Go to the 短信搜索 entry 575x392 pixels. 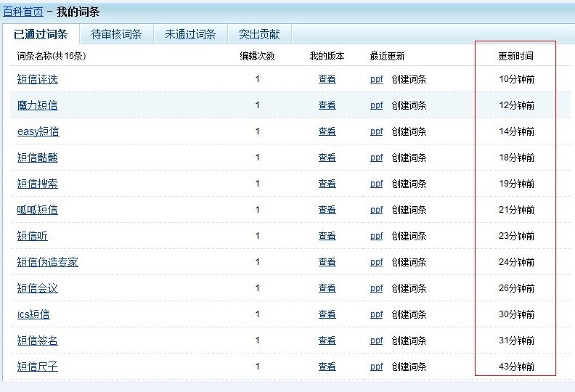click(37, 184)
